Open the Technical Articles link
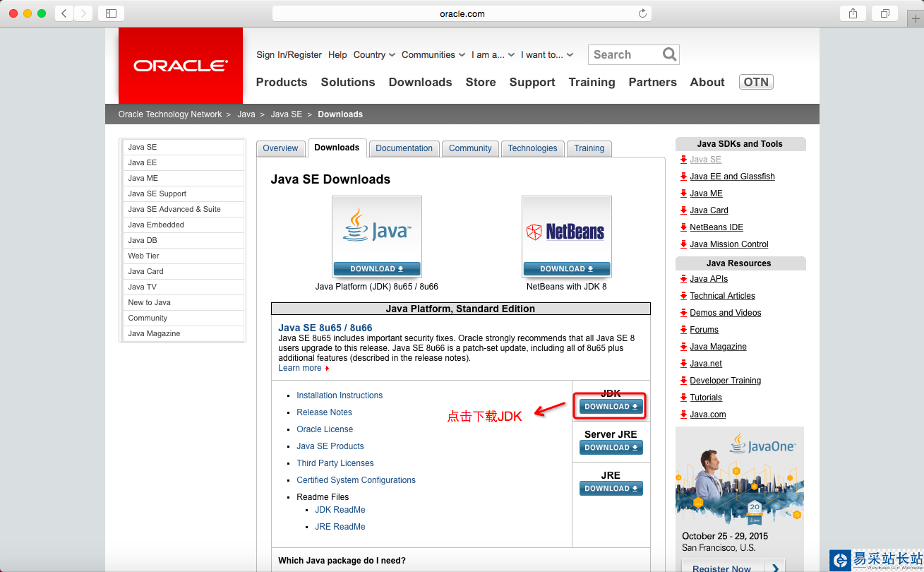924x572 pixels. 722,296
